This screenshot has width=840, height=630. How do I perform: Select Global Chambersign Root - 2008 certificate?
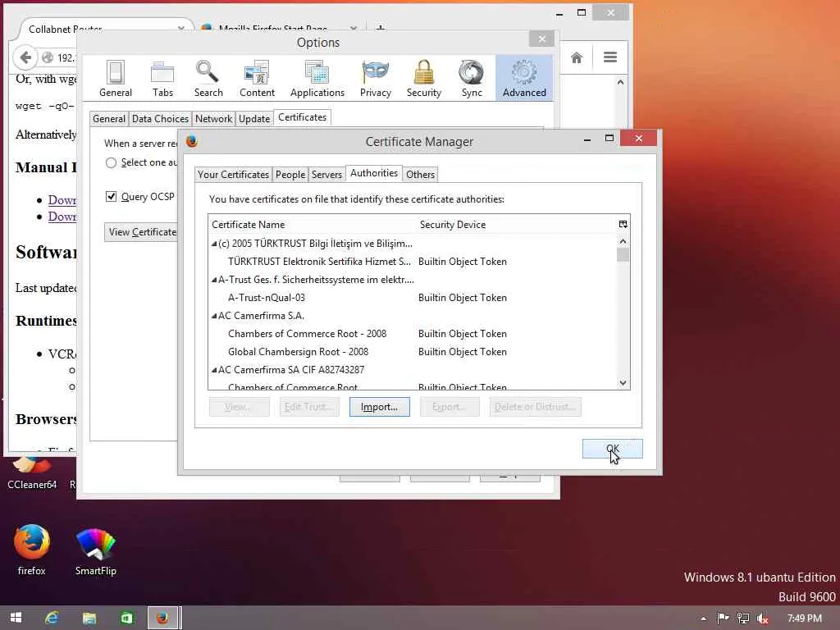(x=413, y=352)
